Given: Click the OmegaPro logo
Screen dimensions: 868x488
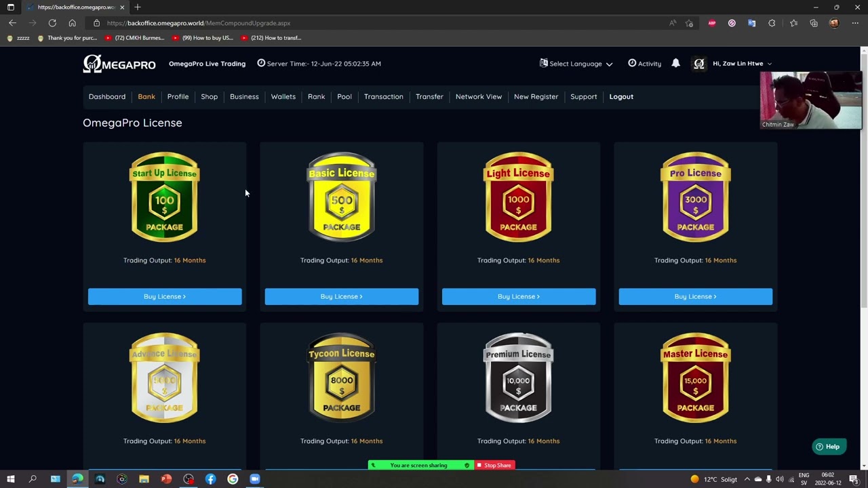Looking at the screenshot, I should [x=119, y=64].
